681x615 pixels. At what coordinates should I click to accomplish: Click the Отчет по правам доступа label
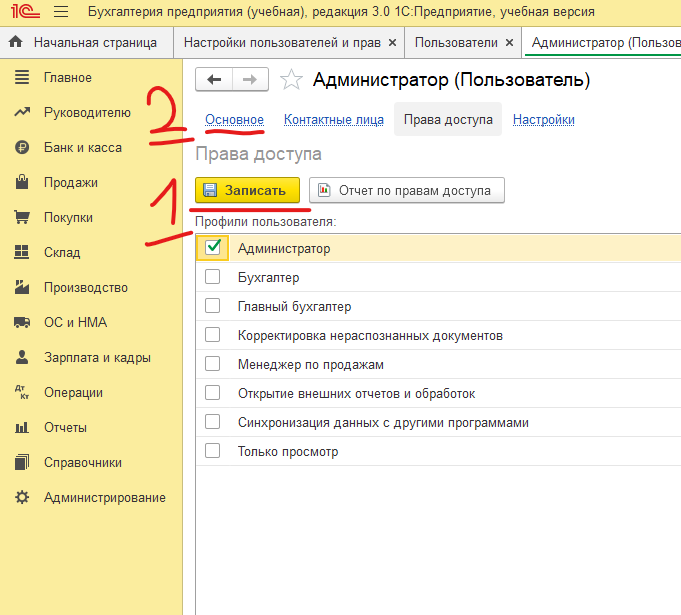point(415,190)
